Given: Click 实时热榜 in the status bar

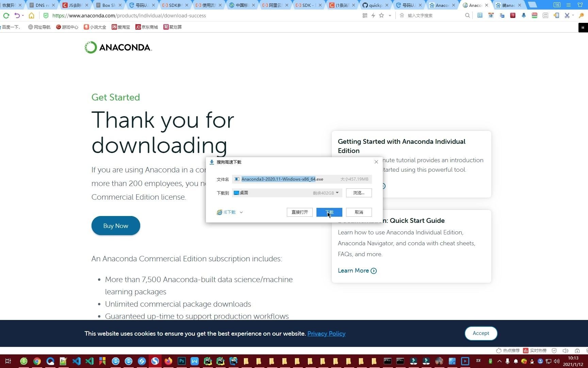Looking at the screenshot, I should click(x=535, y=351).
